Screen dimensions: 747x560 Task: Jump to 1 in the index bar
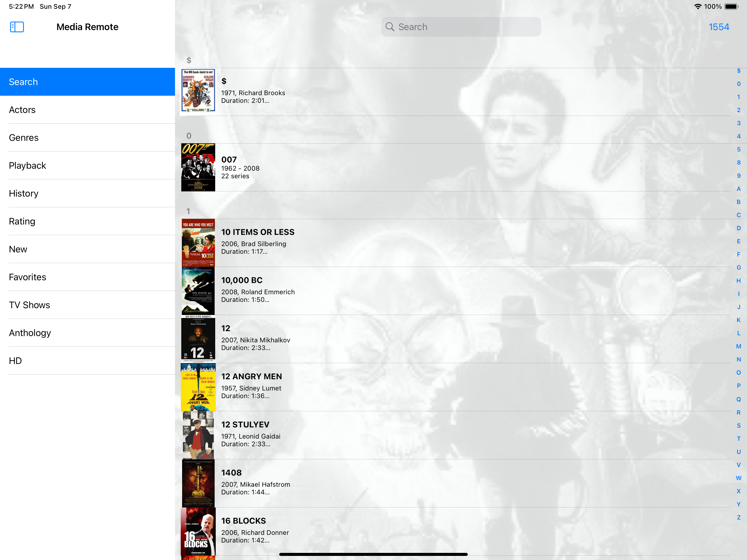739,97
